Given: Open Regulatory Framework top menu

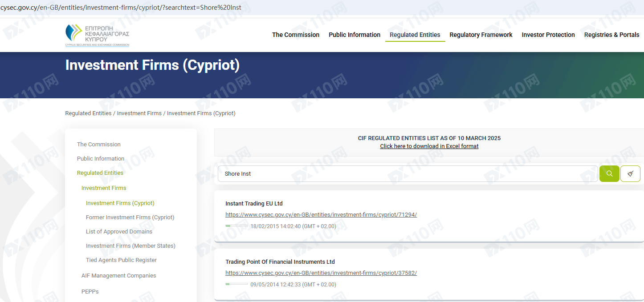Looking at the screenshot, I should [481, 35].
